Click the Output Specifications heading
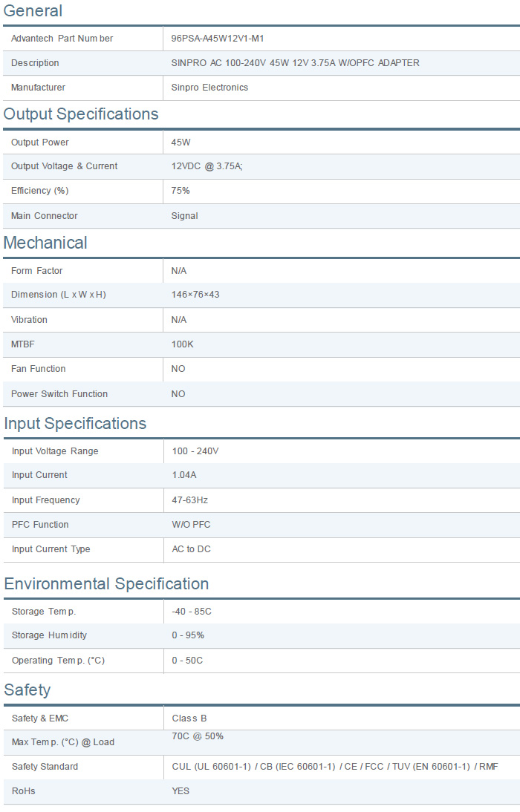The height and width of the screenshot is (812, 520). coord(81,114)
